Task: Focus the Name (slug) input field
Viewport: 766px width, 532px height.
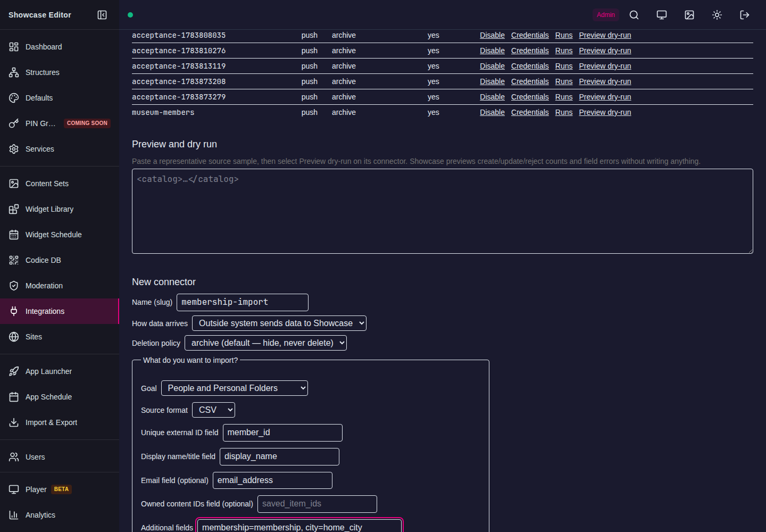Action: [243, 302]
